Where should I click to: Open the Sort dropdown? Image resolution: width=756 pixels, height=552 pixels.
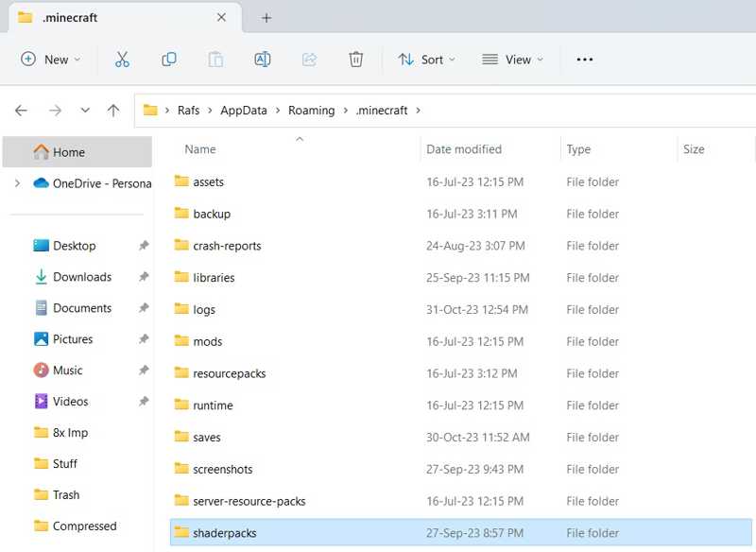tap(426, 60)
